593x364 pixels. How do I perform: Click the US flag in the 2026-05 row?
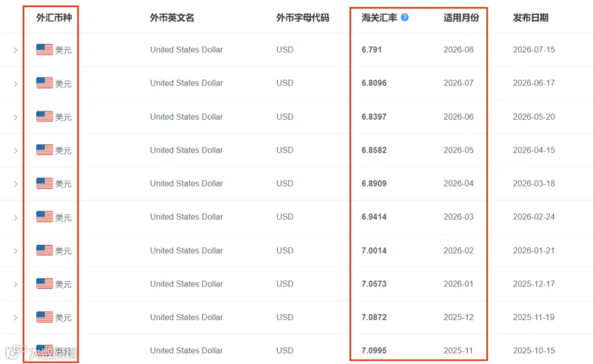click(45, 149)
